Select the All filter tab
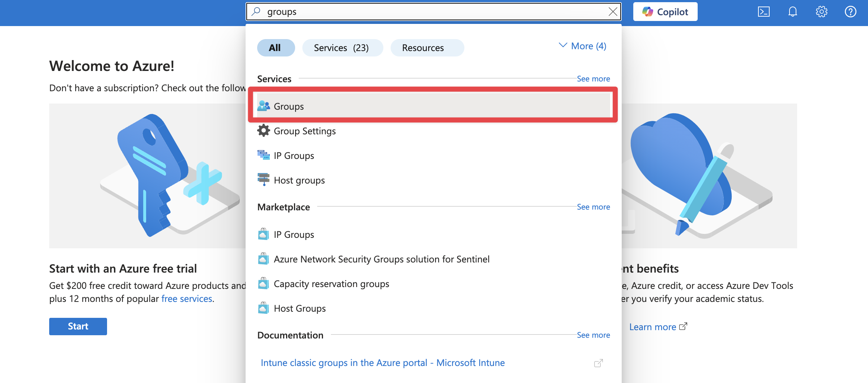This screenshot has height=383, width=868. tap(276, 48)
